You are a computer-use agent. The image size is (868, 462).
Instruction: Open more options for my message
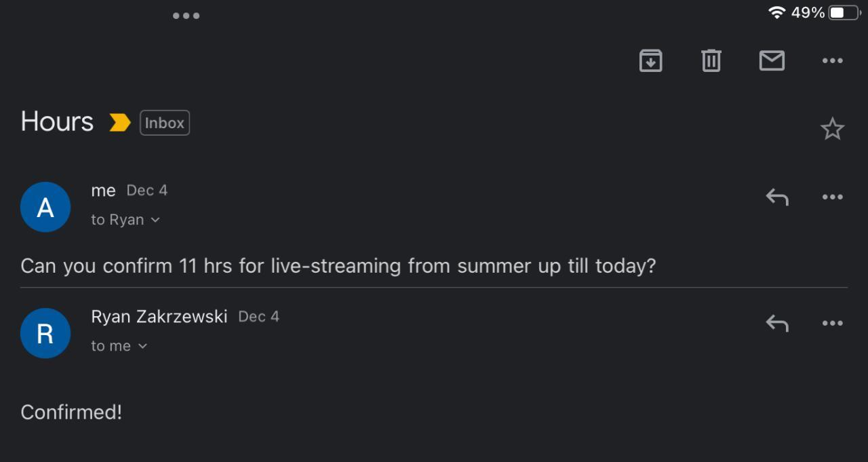coord(832,197)
